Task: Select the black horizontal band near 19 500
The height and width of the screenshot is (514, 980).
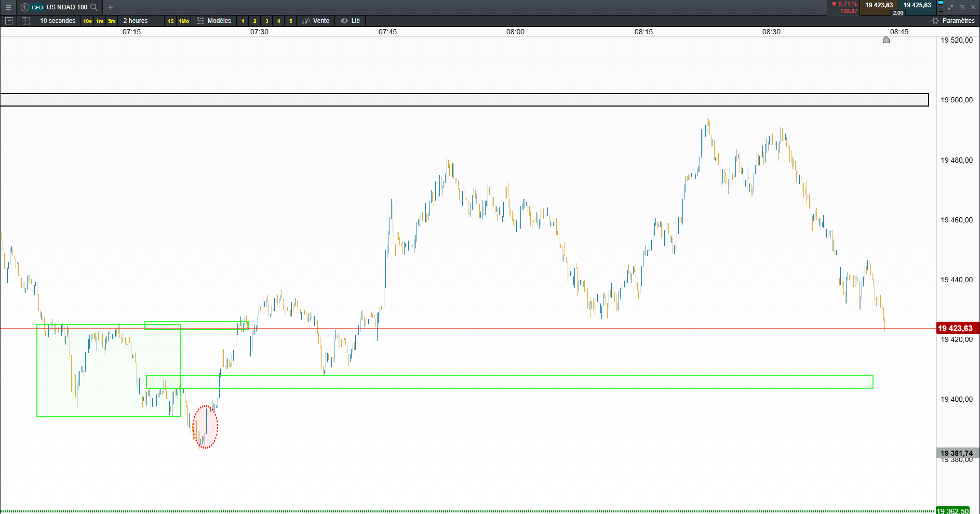Action: [x=464, y=100]
